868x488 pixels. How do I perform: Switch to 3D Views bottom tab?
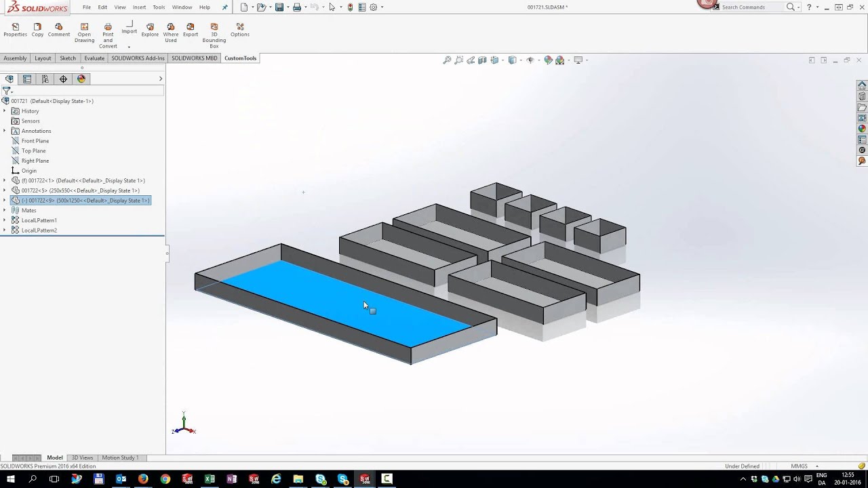click(x=82, y=457)
